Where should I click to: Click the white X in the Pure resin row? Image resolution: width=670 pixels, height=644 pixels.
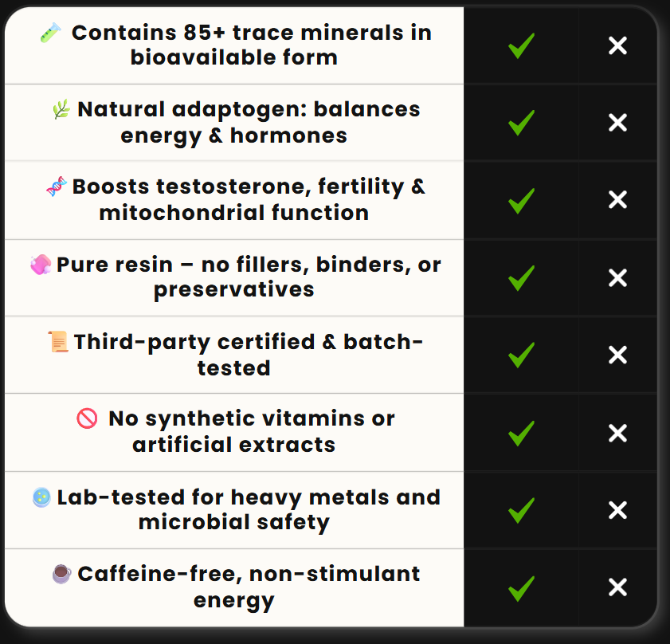(x=618, y=278)
